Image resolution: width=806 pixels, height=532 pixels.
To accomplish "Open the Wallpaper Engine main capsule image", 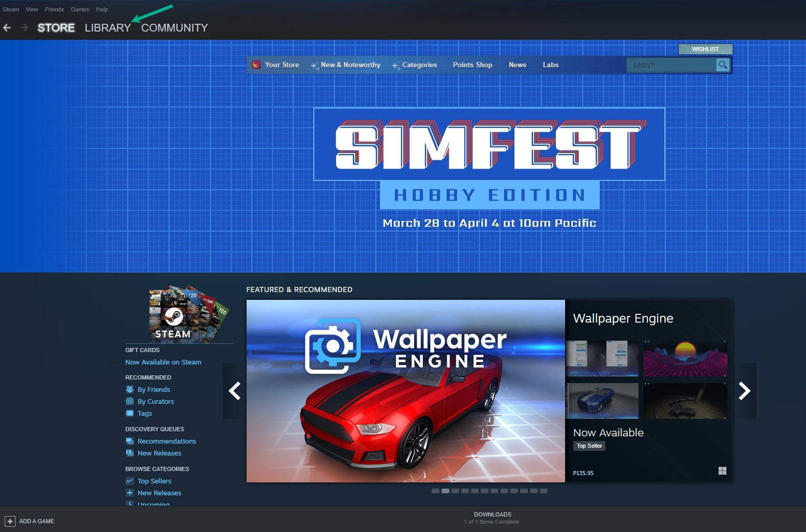I will pyautogui.click(x=406, y=391).
